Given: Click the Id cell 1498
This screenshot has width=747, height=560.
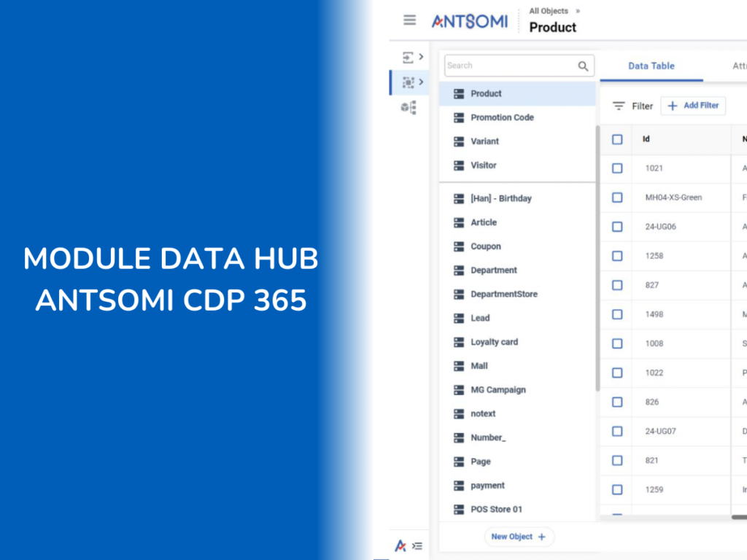Looking at the screenshot, I should click(x=654, y=314).
